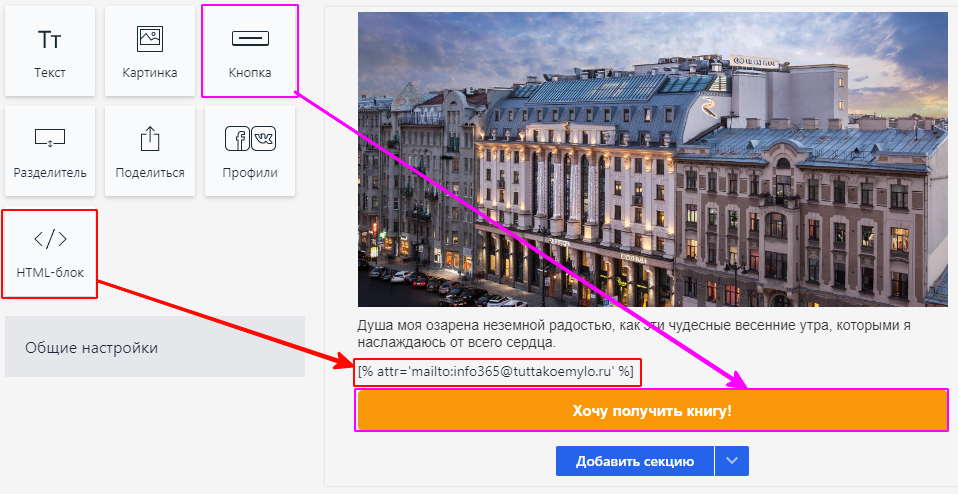958x494 pixels.
Task: Click the Разделитель tile label
Action: pos(50,173)
